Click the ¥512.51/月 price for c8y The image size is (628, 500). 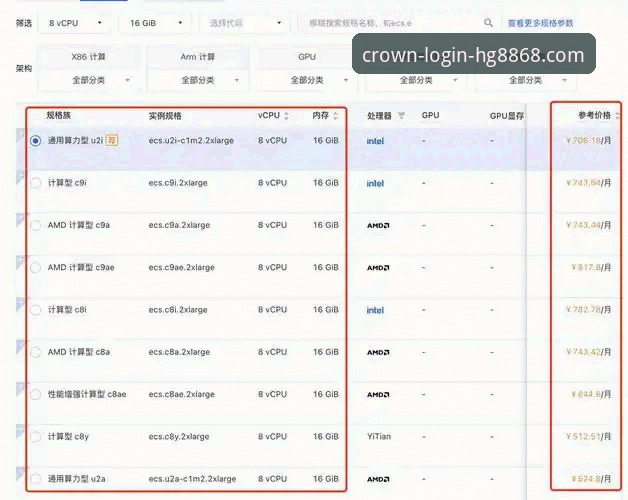[x=589, y=437]
